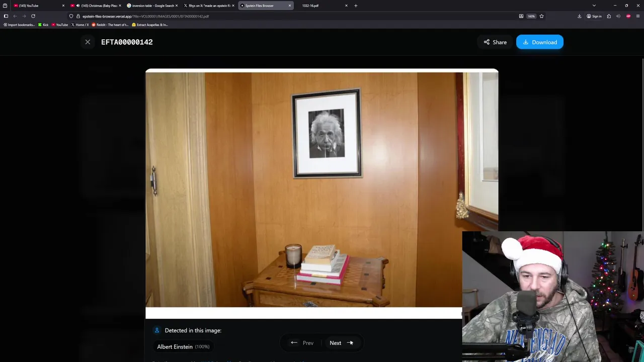Go to the Next image
644x362 pixels.
click(341, 343)
